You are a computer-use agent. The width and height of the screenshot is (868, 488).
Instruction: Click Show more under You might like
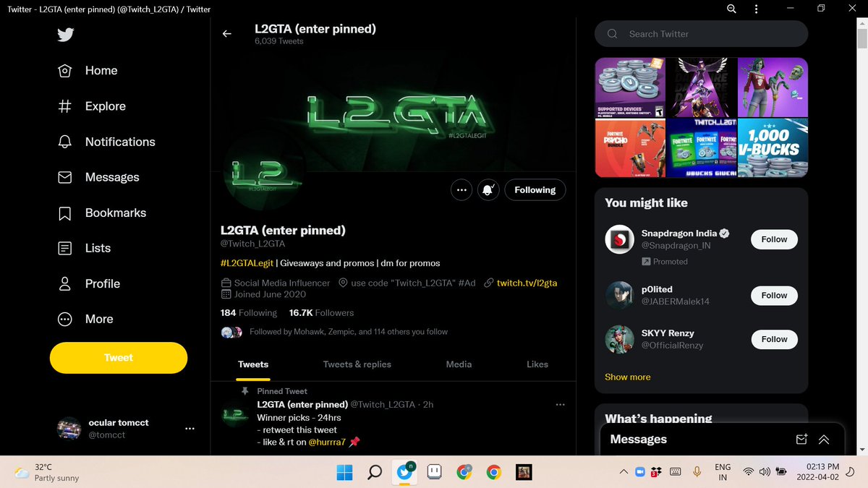coord(628,377)
